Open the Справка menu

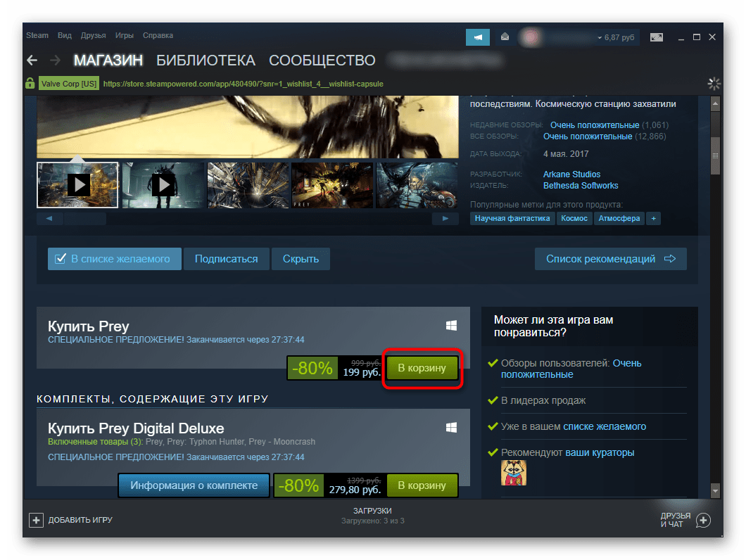point(158,35)
